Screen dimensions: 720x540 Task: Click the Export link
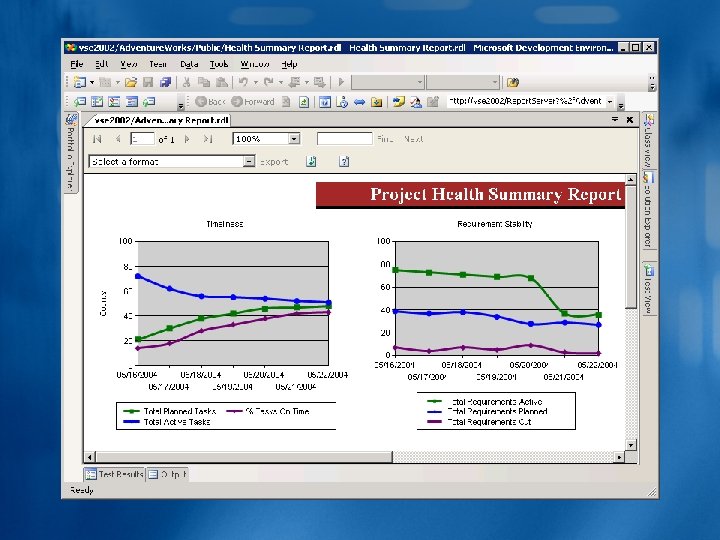[274, 162]
